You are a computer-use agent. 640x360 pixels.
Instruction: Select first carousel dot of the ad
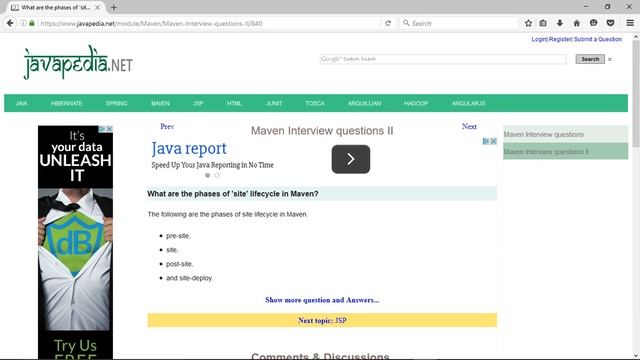[x=207, y=175]
